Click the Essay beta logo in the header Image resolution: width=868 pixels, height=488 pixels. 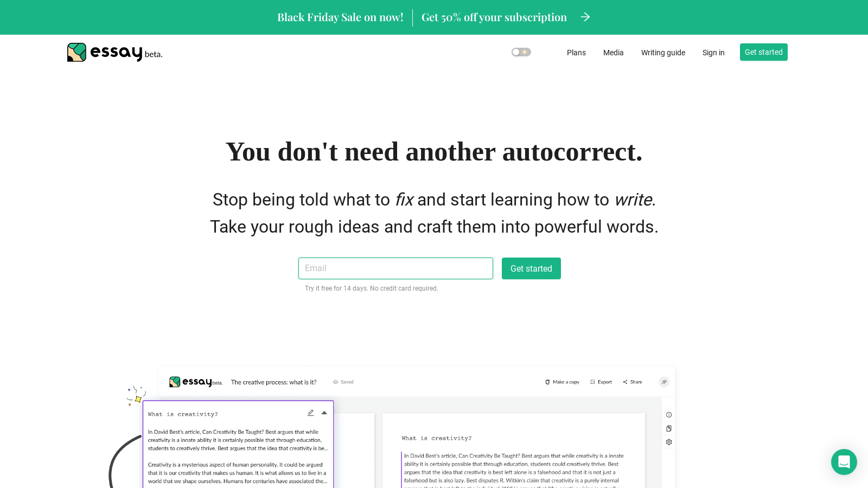[114, 53]
